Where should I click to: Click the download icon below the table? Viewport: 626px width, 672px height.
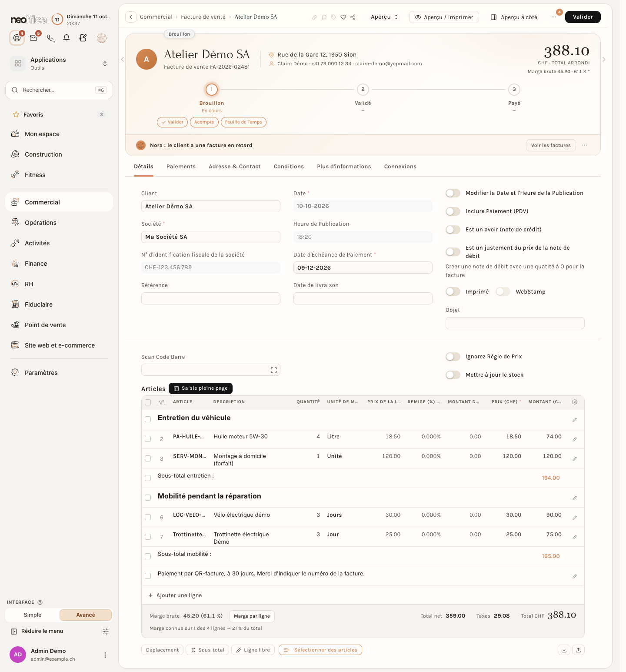[564, 650]
